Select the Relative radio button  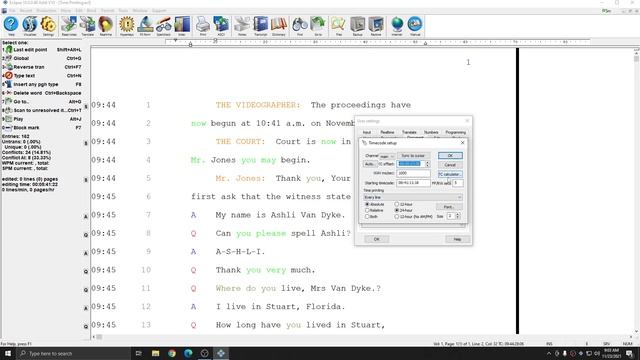[367, 210]
